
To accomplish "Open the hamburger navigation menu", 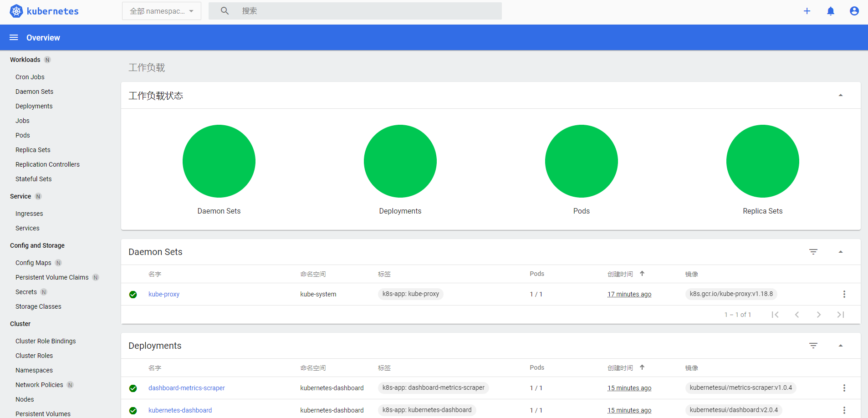I will [14, 37].
